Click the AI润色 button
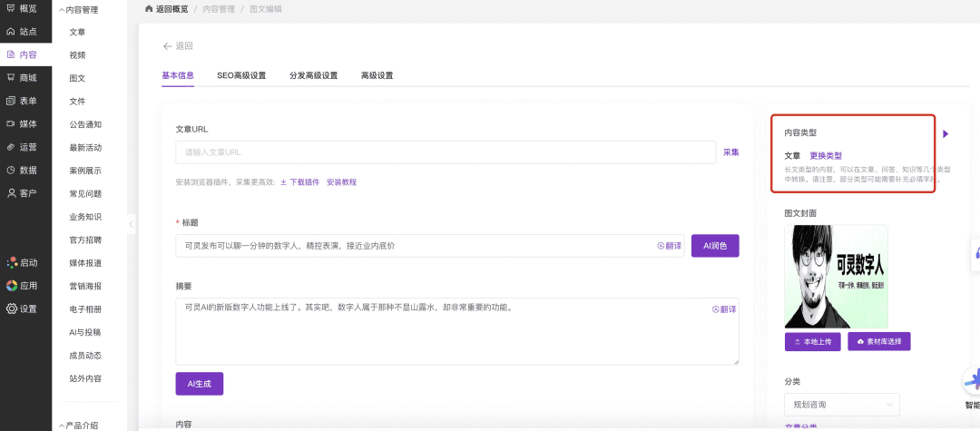980x431 pixels. pyautogui.click(x=715, y=246)
